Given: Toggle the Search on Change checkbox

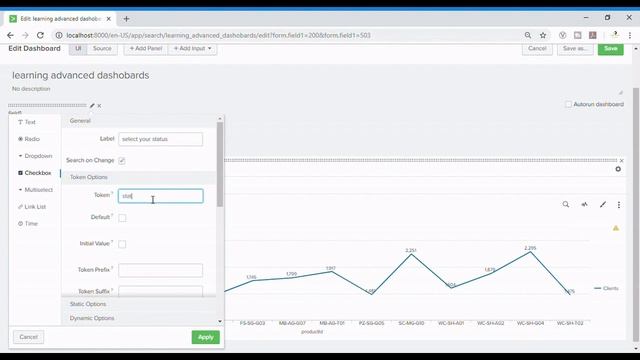Looking at the screenshot, I should click(122, 161).
